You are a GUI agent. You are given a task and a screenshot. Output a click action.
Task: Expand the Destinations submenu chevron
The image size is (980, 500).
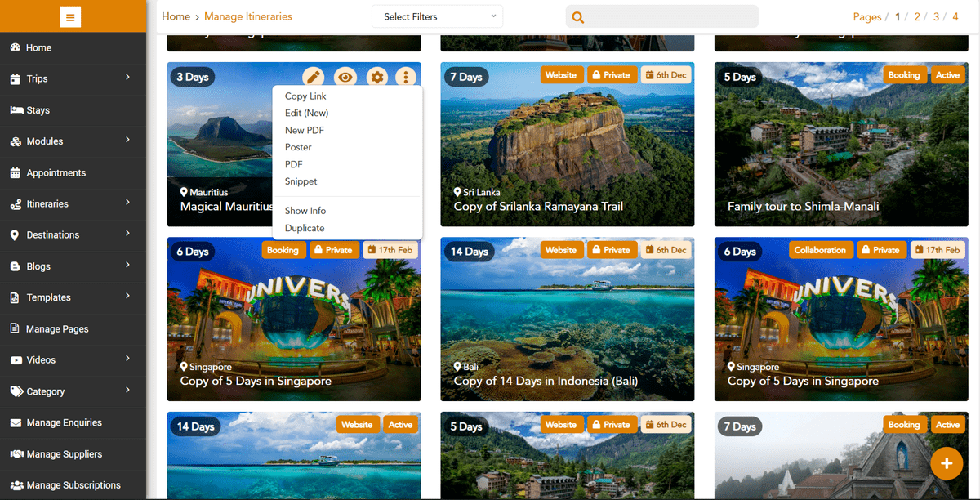(x=128, y=234)
